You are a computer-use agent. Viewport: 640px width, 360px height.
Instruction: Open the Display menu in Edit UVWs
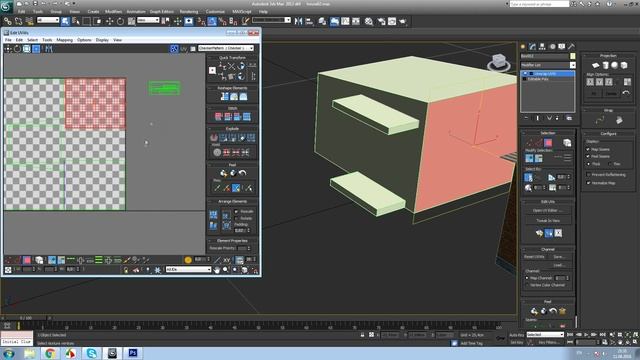point(102,40)
